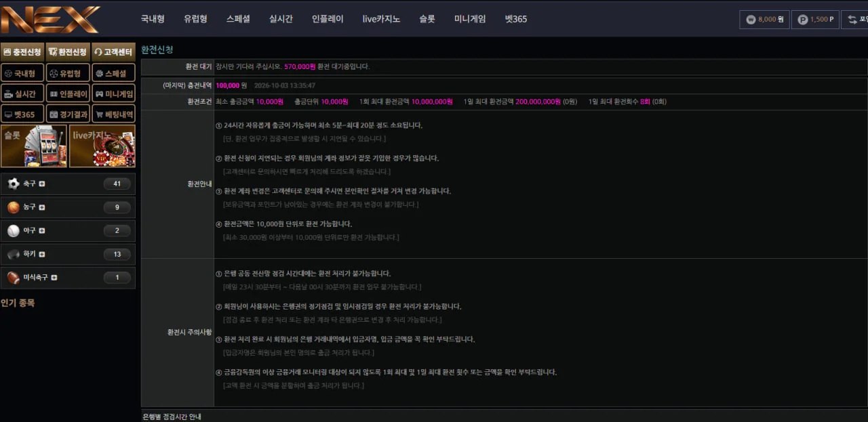Viewport: 868px width, 422px height.
Task: Click the American football icon for 미식축구
Action: (14, 278)
